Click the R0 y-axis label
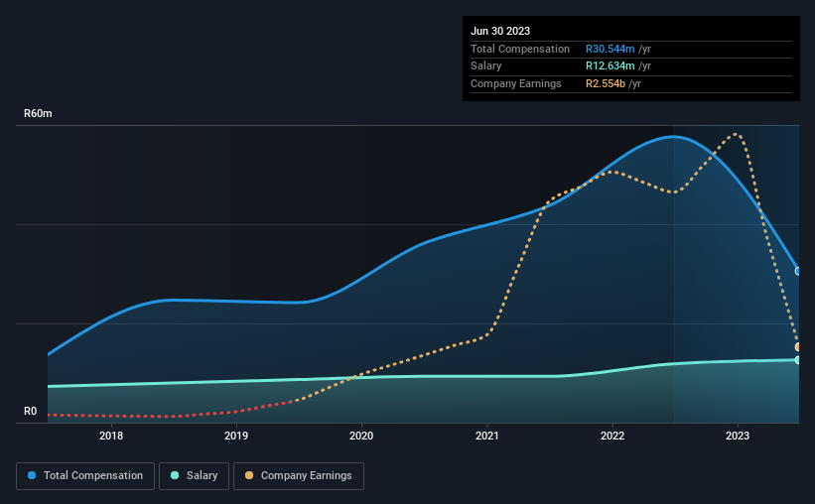The image size is (815, 504). (31, 411)
